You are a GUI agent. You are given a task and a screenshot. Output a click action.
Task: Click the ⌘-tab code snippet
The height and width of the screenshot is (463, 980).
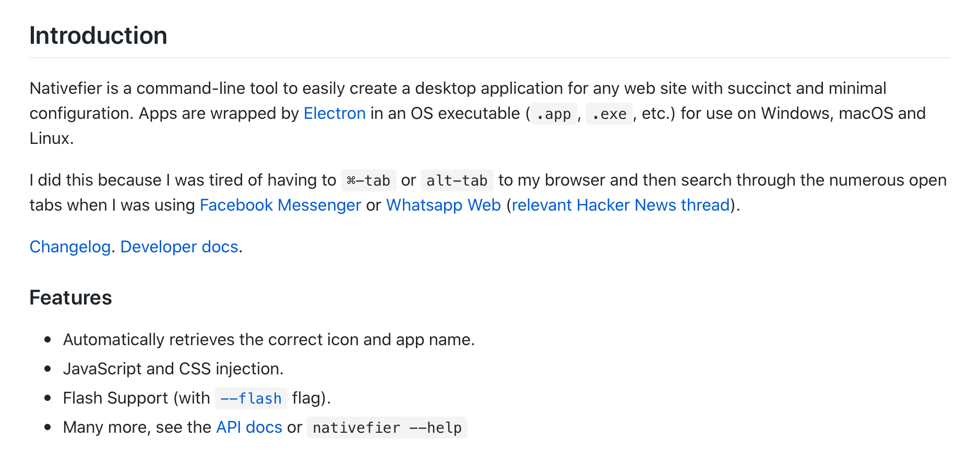[368, 180]
